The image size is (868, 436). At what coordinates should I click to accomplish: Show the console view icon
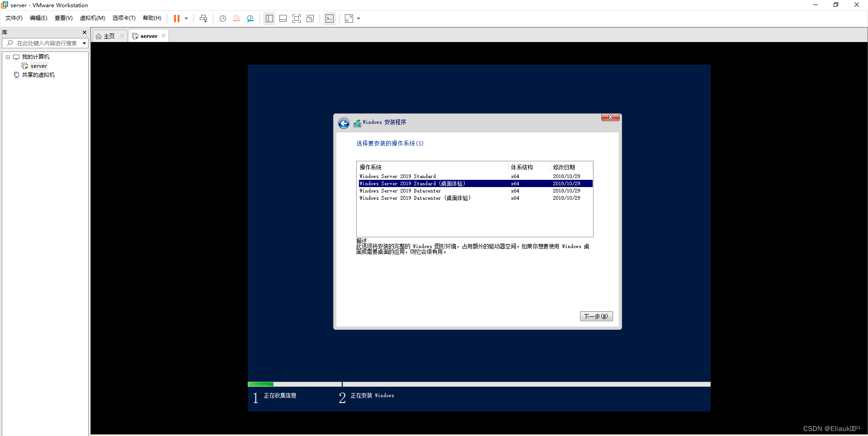[330, 19]
